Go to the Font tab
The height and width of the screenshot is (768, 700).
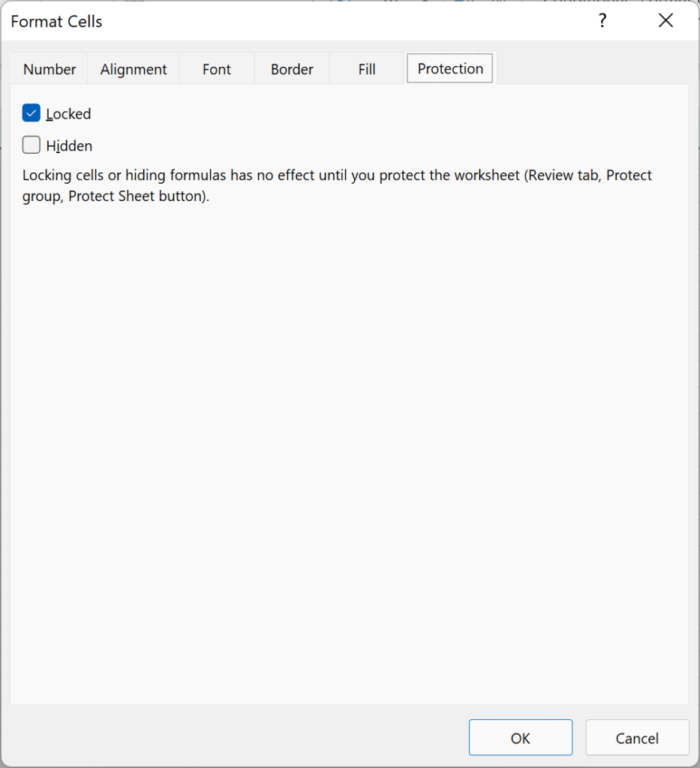tap(217, 69)
